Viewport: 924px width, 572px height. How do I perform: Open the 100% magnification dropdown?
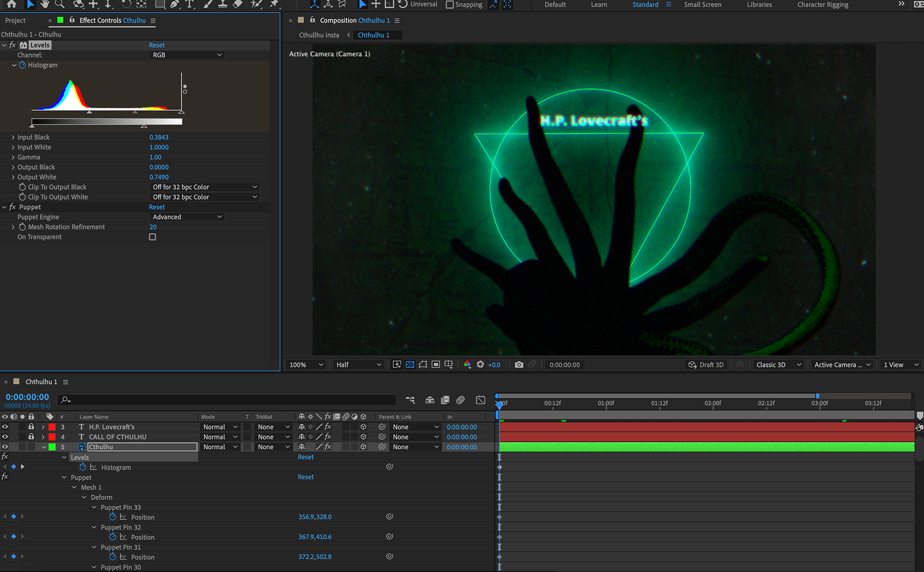pyautogui.click(x=306, y=364)
